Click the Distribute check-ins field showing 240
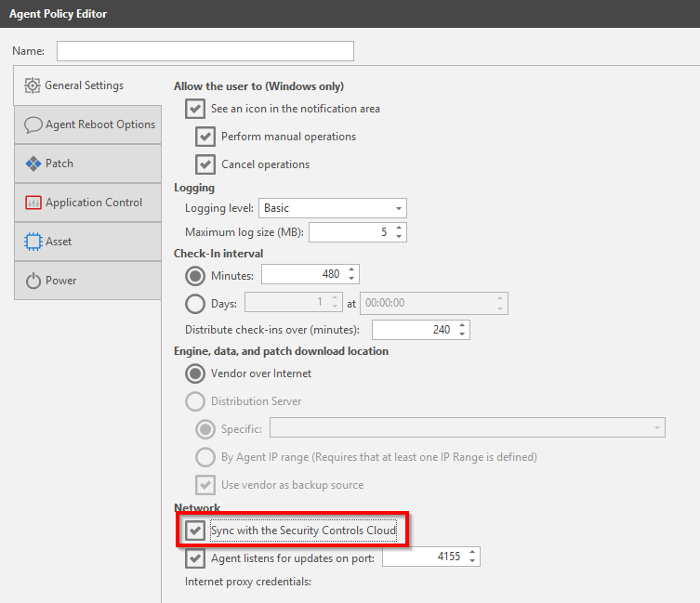The height and width of the screenshot is (603, 700). 421,330
